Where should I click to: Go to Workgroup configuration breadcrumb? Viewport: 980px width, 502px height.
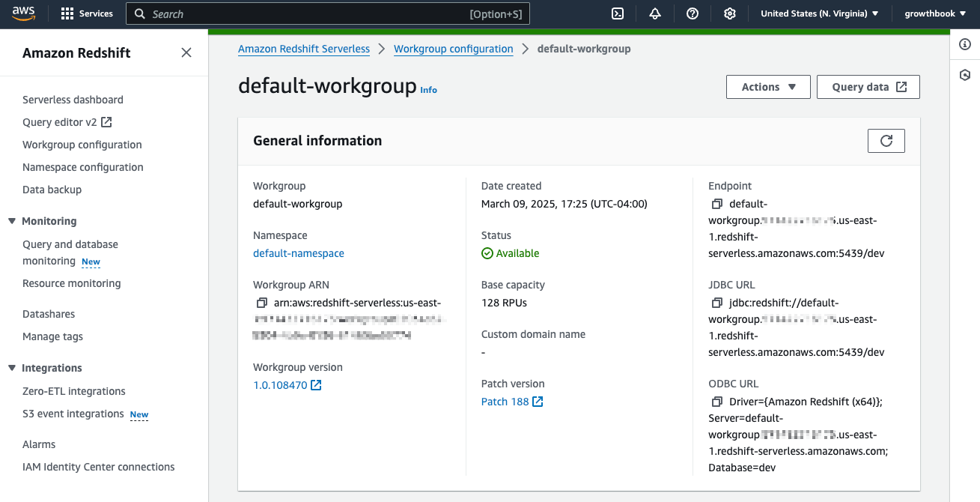tap(454, 49)
